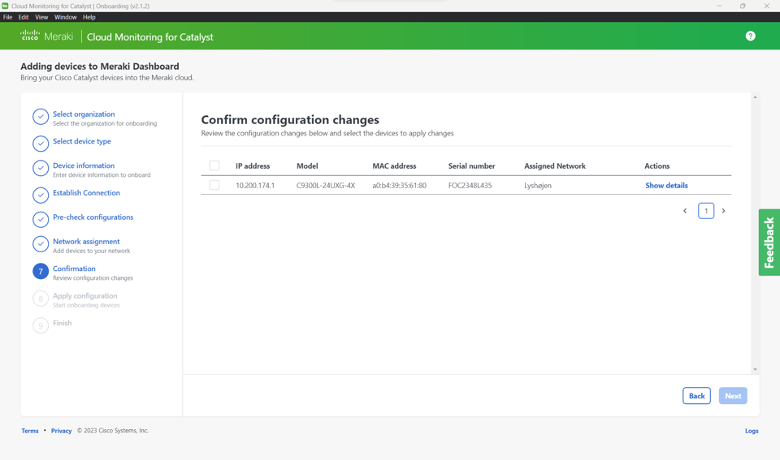This screenshot has height=460, width=780.
Task: Toggle the select-all checkbox in table header
Action: pyautogui.click(x=214, y=166)
